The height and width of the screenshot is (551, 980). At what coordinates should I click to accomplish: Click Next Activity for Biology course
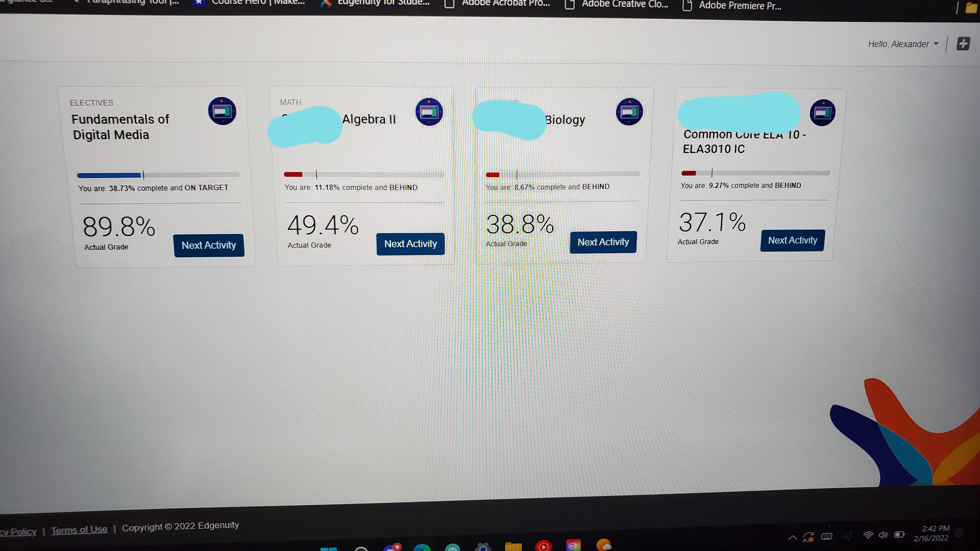[602, 241]
